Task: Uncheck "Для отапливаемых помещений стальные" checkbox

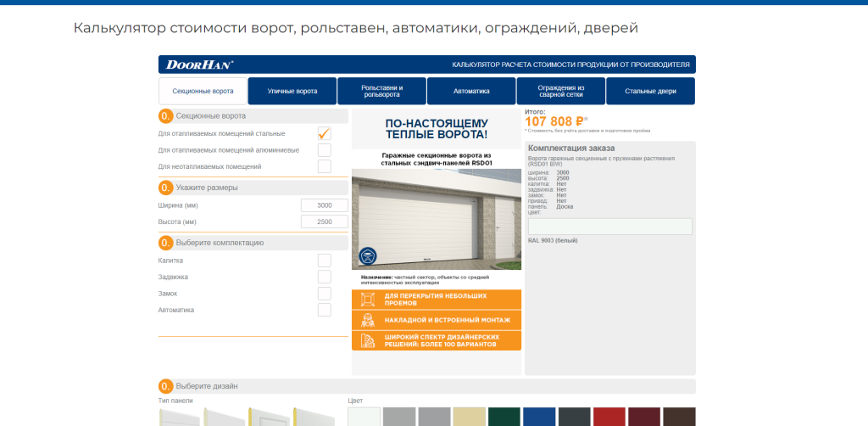Action: pos(324,133)
